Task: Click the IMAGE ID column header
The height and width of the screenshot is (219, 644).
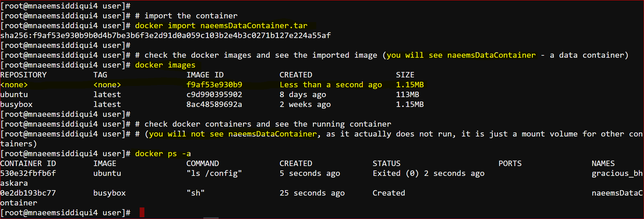Action: pos(205,75)
